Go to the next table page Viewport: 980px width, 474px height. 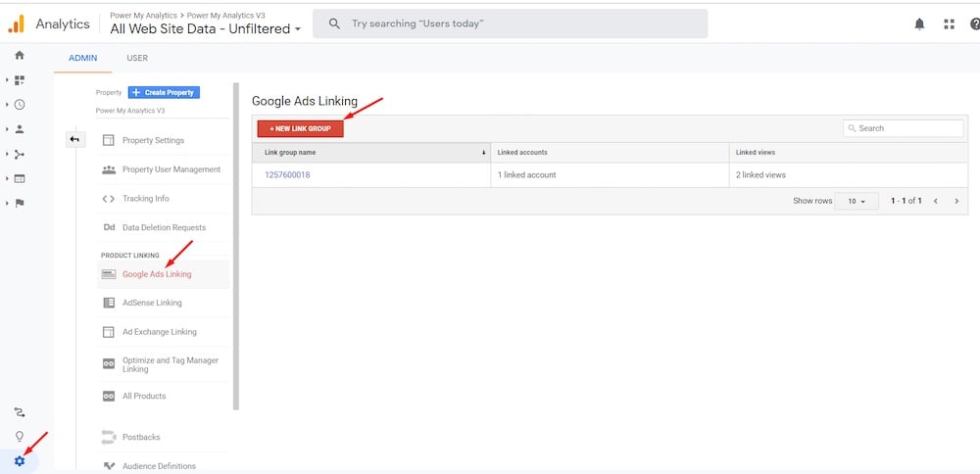956,201
